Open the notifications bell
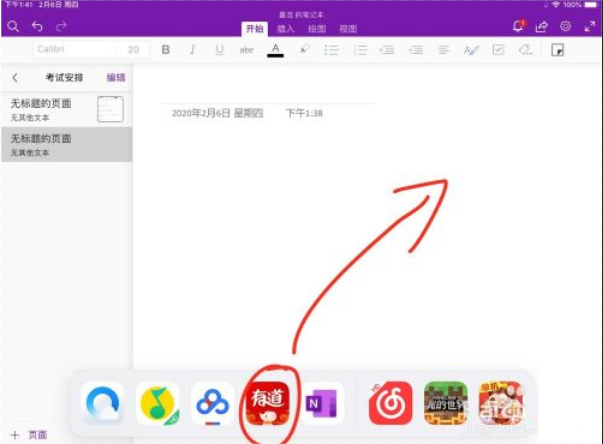This screenshot has height=444, width=603. (x=518, y=26)
